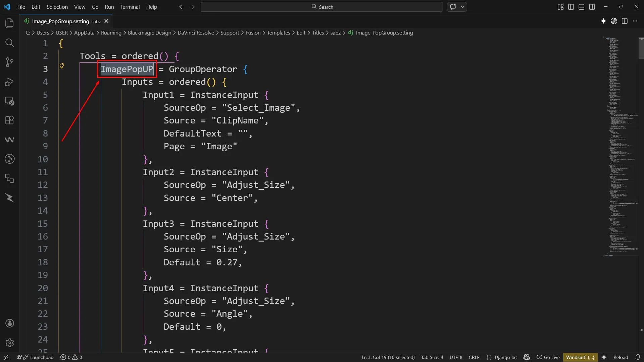Click the lightbulb code action on line 3
644x362 pixels.
62,65
